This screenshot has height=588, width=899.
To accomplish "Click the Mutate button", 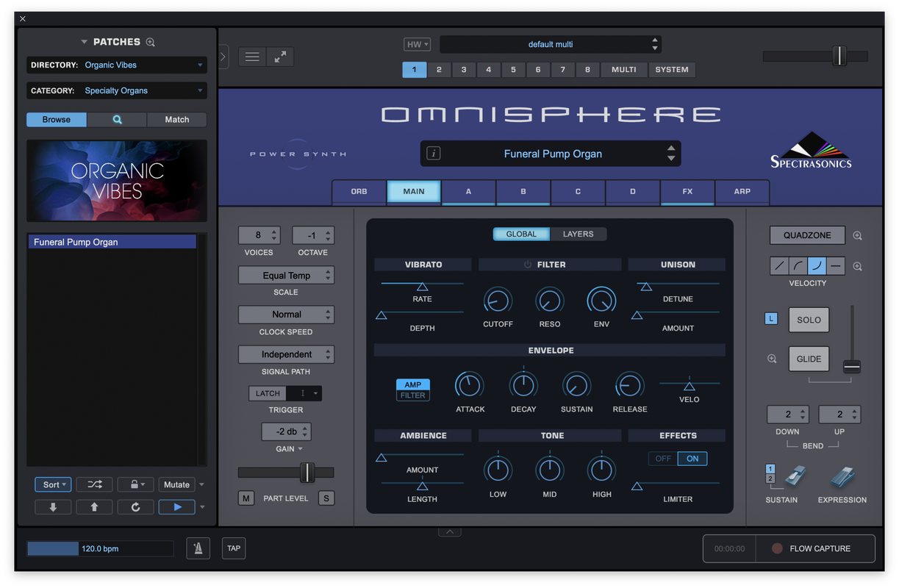I will pyautogui.click(x=176, y=484).
